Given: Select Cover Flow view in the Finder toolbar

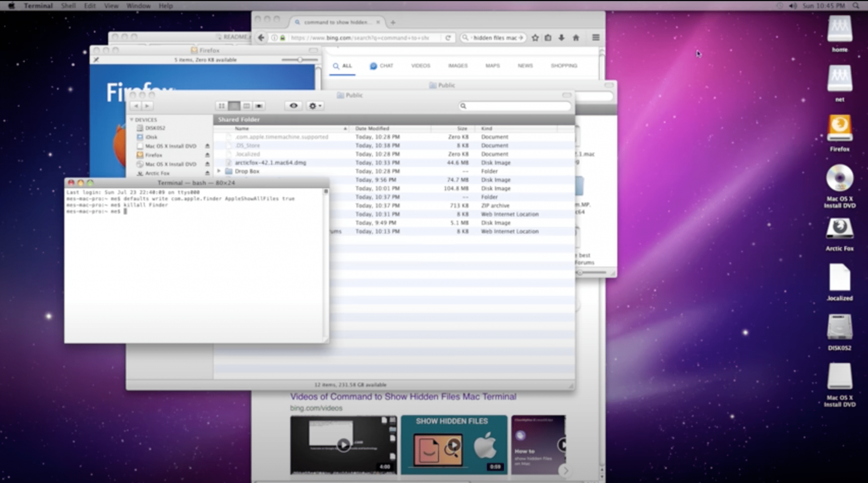Looking at the screenshot, I should (x=259, y=106).
